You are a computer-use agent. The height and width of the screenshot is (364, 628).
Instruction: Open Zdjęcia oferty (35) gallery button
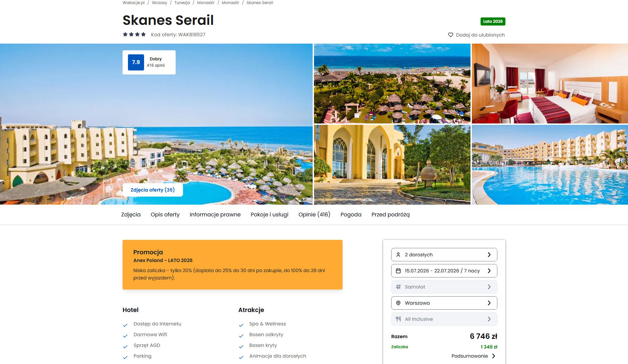153,190
